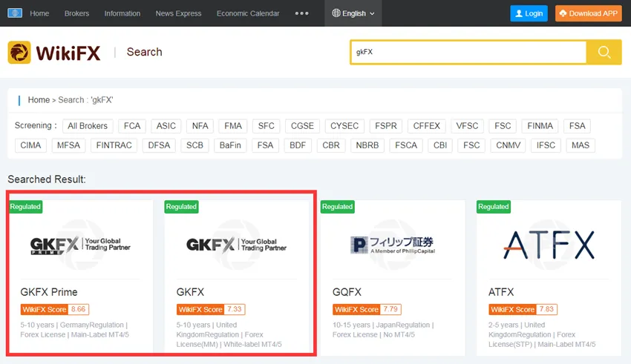Screen dimensions: 631x364
Task: Click the Login button
Action: (529, 13)
